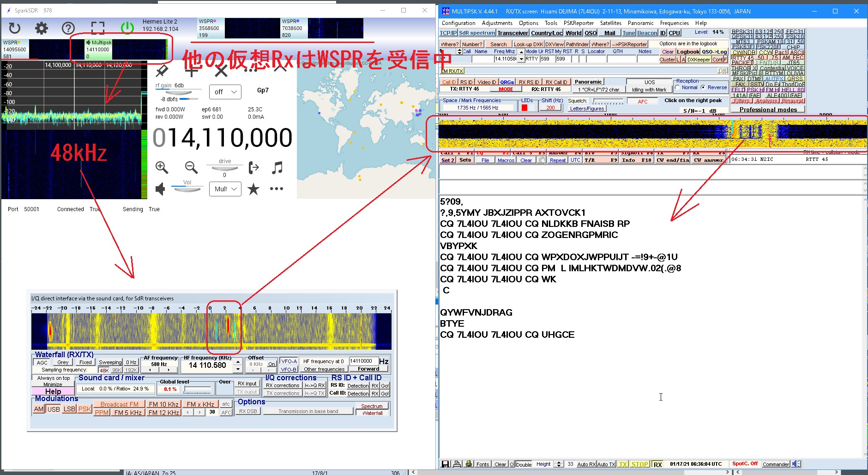Open the 'Mult' audio output dropdown
Viewport: 868px width, 475px height.
coord(225,189)
